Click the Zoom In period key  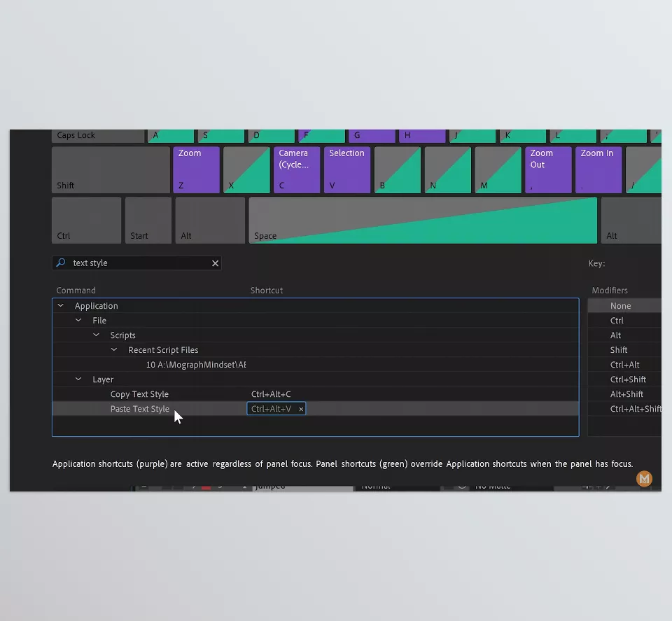click(598, 169)
